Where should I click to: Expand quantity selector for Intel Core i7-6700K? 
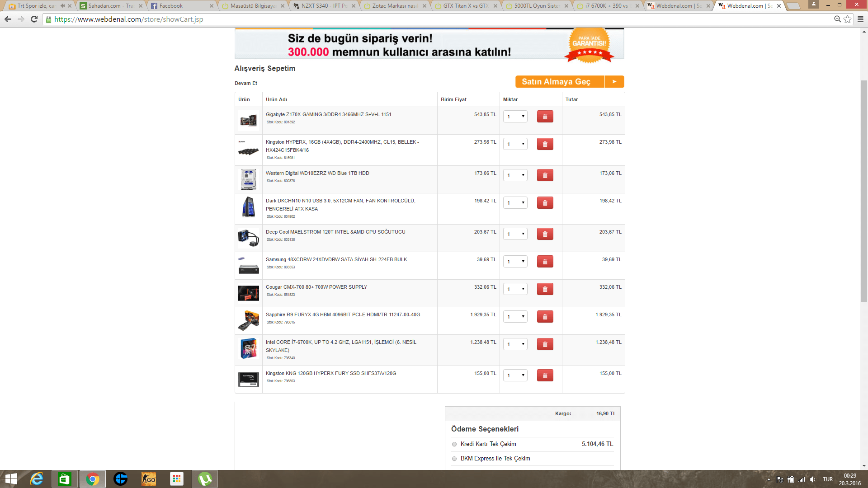[515, 344]
